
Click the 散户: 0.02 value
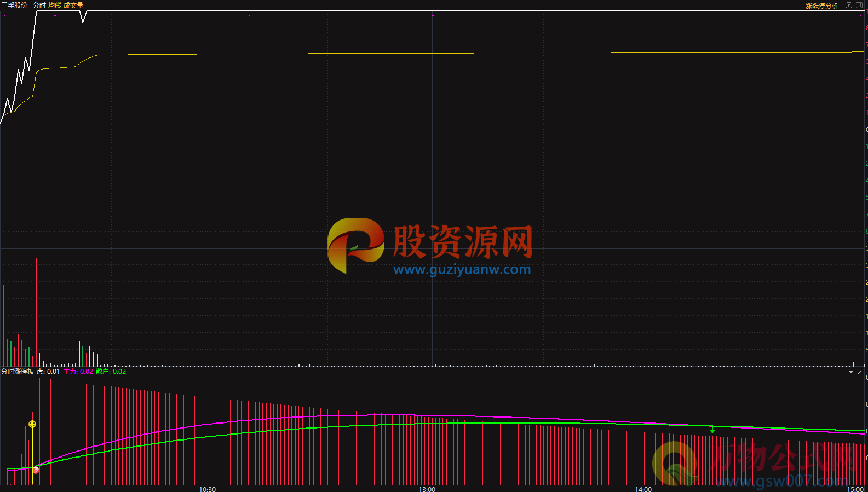111,372
